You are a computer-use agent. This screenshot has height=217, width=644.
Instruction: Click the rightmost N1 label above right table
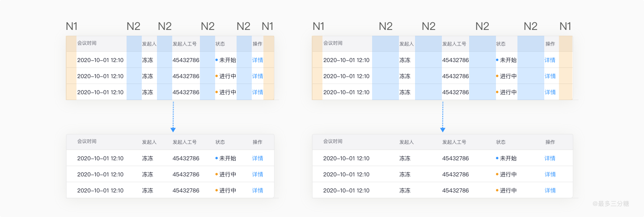tap(565, 26)
